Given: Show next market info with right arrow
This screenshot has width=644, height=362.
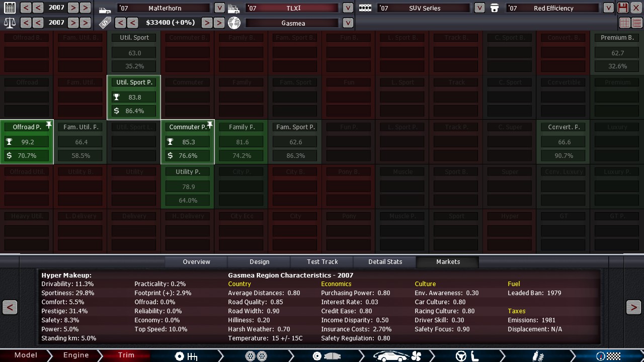Looking at the screenshot, I should [x=633, y=307].
